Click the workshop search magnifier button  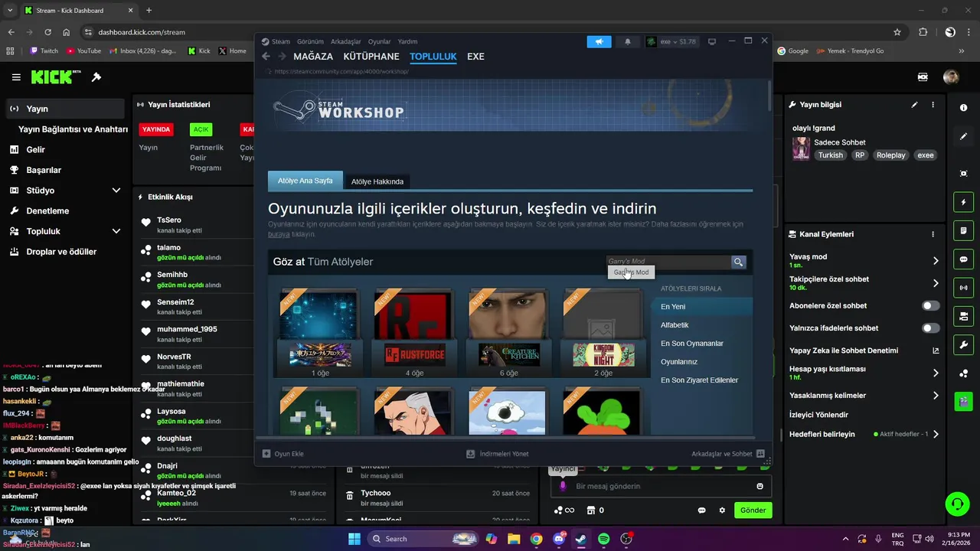tap(738, 262)
